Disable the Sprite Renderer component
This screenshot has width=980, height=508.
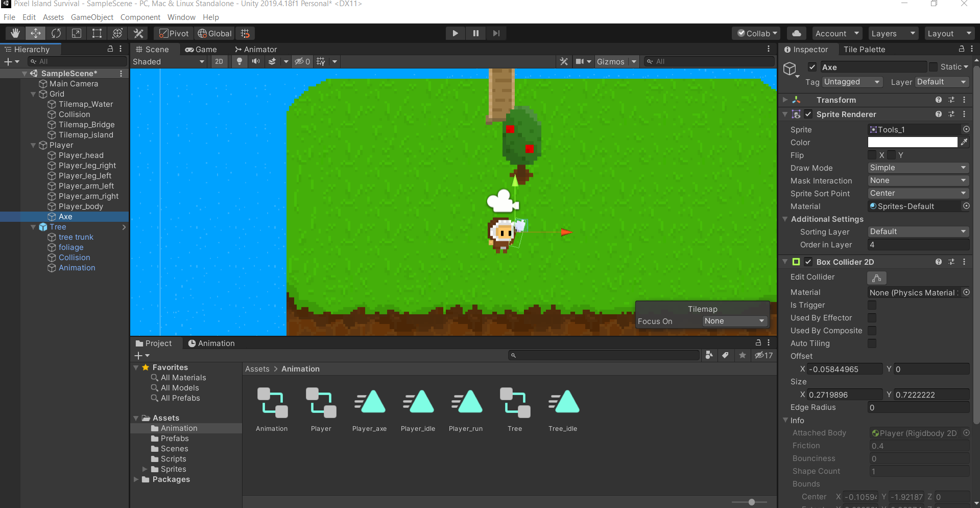point(808,114)
